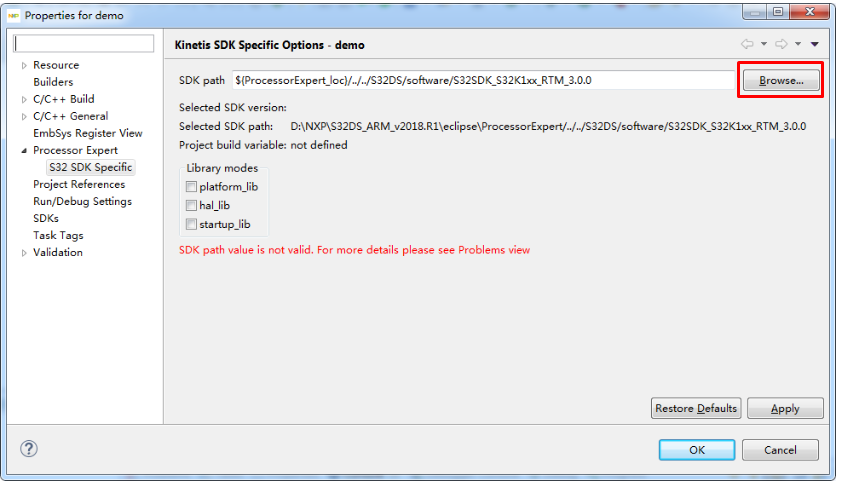Toggle the startup_lib checkbox
The width and height of the screenshot is (850, 486).
tap(191, 224)
